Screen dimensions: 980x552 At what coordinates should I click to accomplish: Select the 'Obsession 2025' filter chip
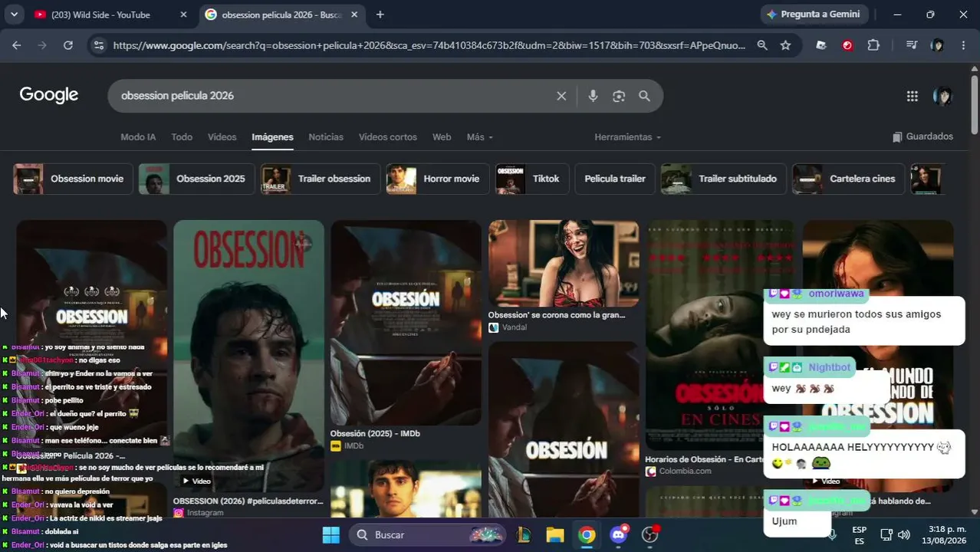click(x=196, y=179)
